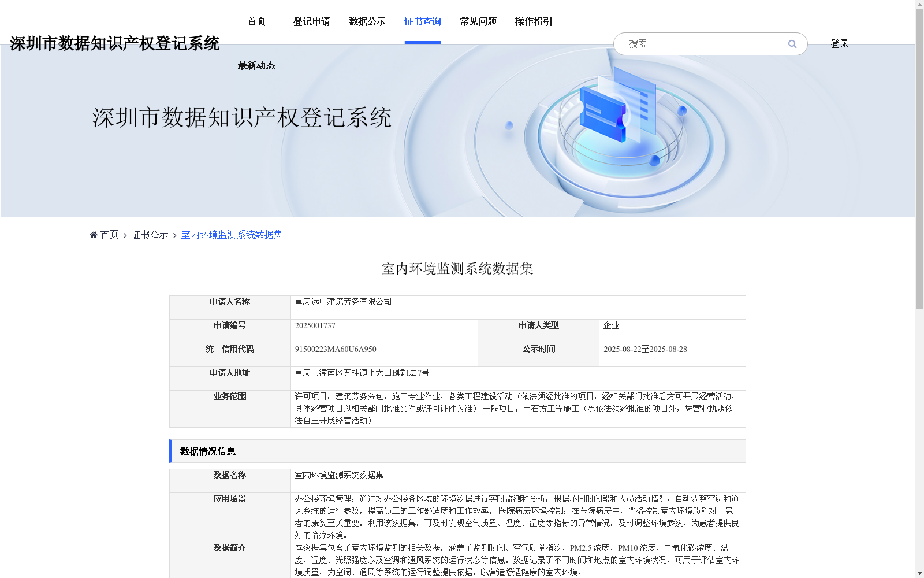This screenshot has height=578, width=924.
Task: Select address 重庆市潼南区五桂镇上大田B幢1层7号
Action: 362,373
